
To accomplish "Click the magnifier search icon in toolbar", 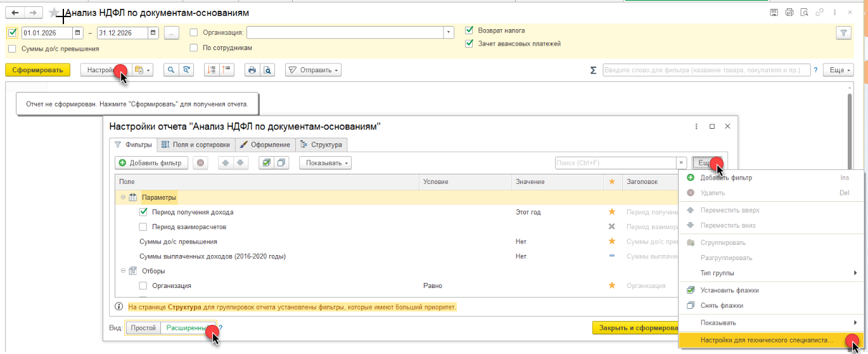I will (x=170, y=70).
